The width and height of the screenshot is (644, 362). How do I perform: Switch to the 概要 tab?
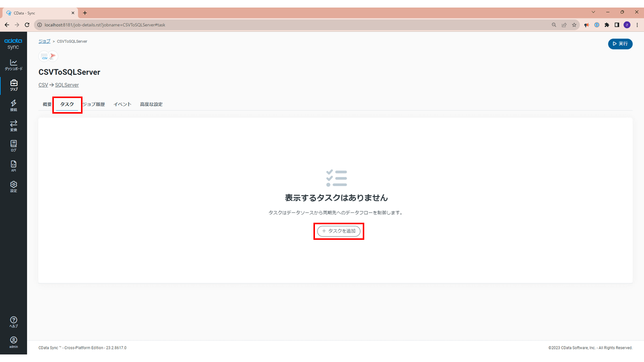47,105
